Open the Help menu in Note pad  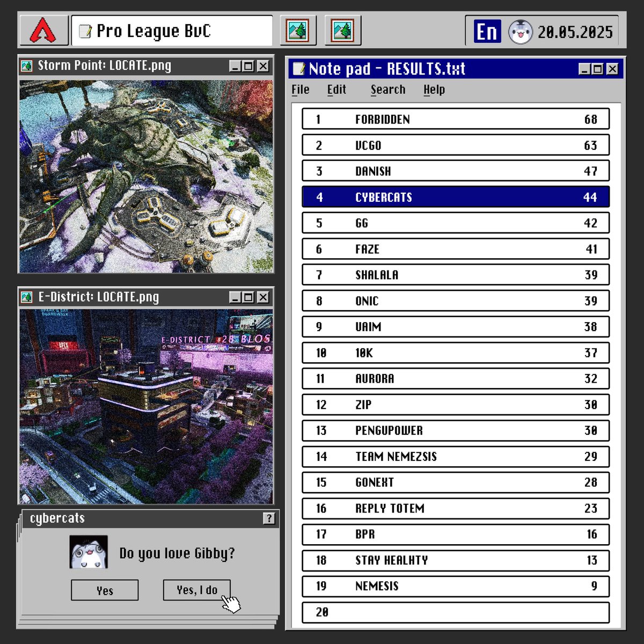(x=434, y=90)
